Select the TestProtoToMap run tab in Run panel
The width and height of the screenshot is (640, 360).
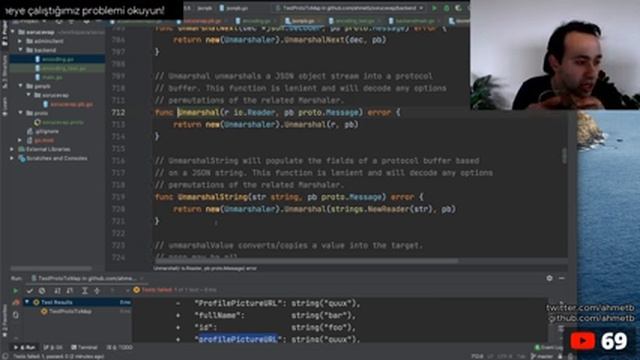coord(87,278)
